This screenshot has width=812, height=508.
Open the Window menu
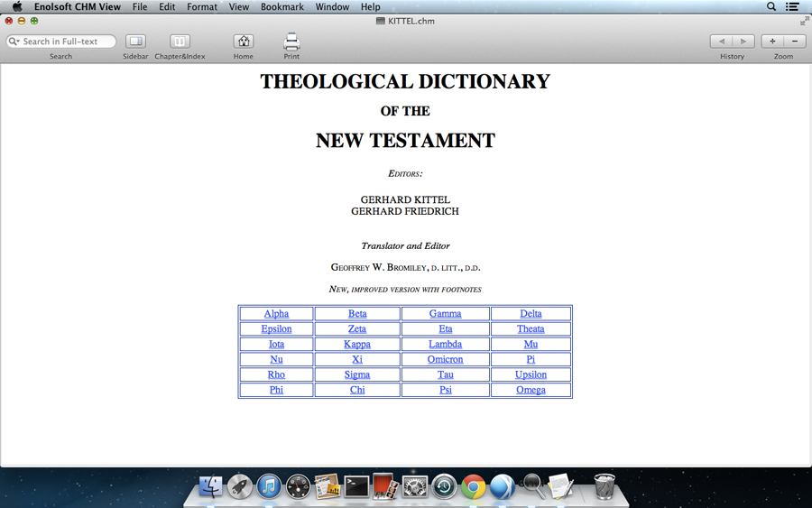click(332, 6)
